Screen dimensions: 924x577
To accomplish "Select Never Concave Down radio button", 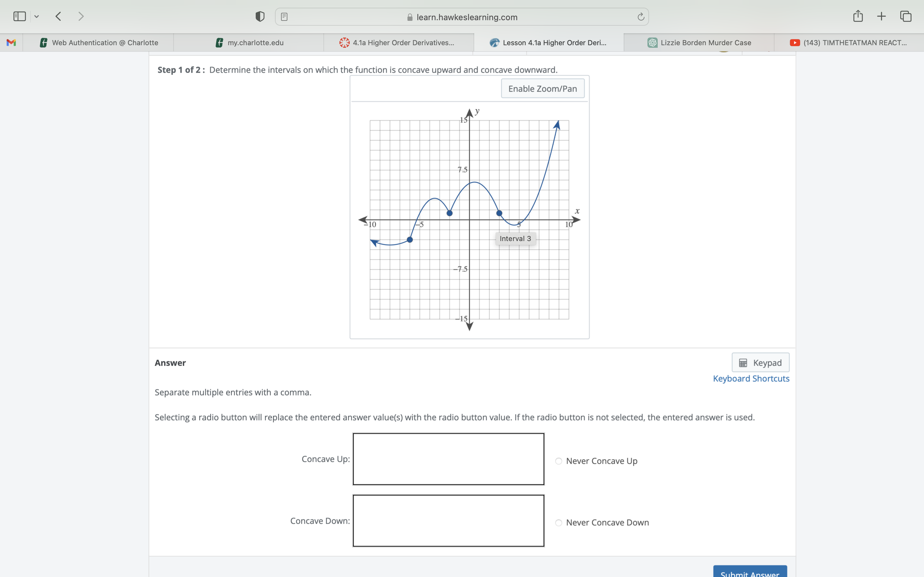I will [559, 523].
